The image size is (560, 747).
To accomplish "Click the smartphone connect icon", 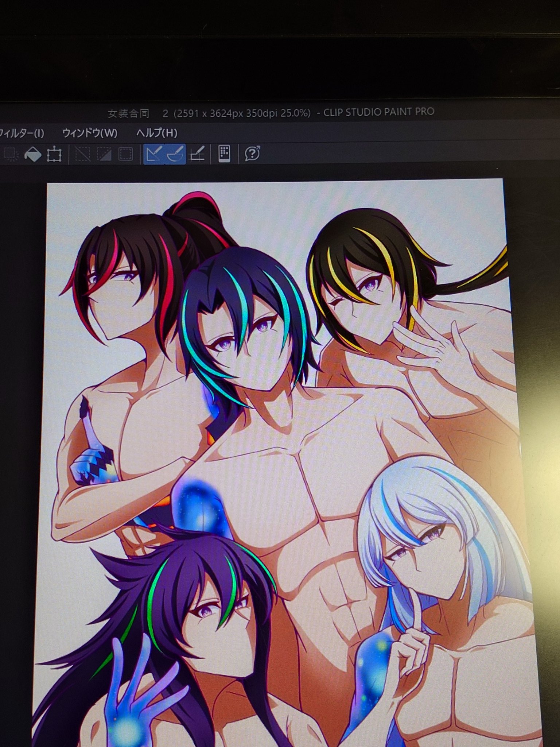I will 224,154.
